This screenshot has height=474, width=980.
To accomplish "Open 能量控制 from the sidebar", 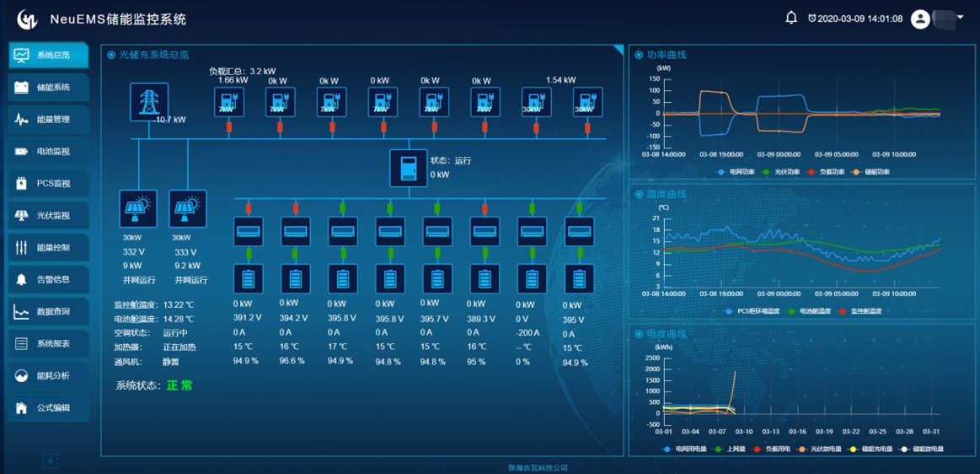I will [x=49, y=248].
